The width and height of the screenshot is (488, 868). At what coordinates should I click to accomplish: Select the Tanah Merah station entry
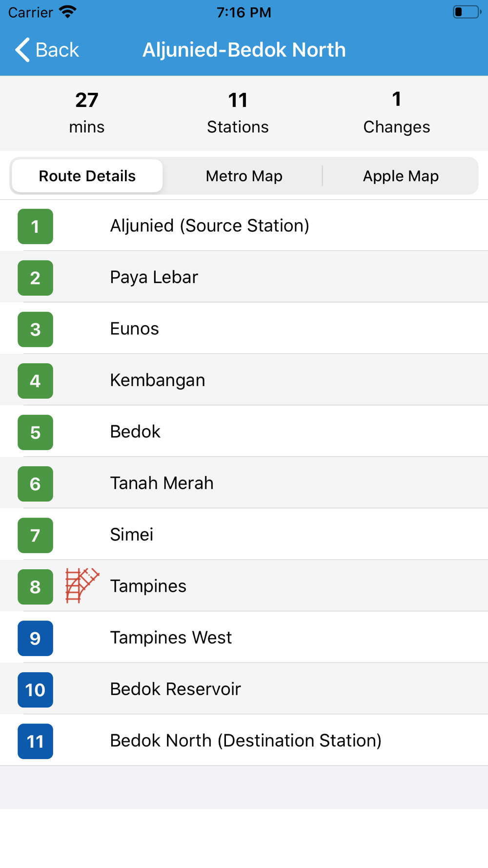(244, 483)
